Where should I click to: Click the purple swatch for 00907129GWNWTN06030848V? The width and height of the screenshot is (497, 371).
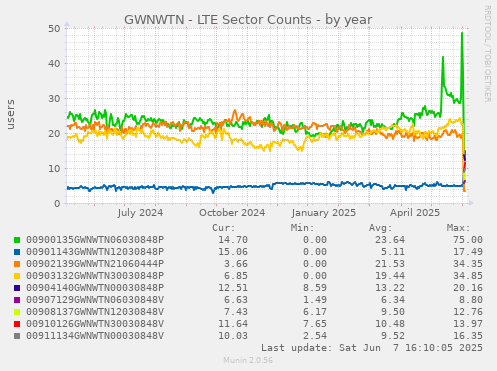tap(17, 300)
